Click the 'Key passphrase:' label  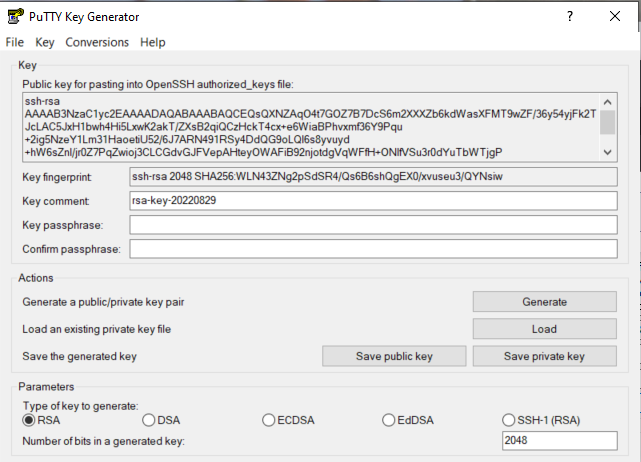click(x=63, y=225)
